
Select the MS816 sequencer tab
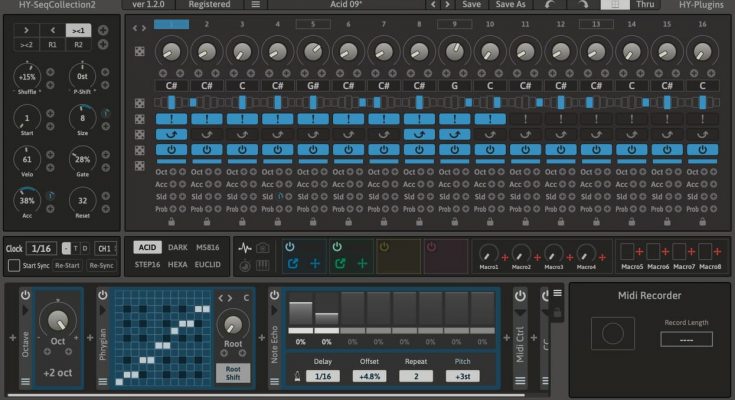(x=207, y=247)
